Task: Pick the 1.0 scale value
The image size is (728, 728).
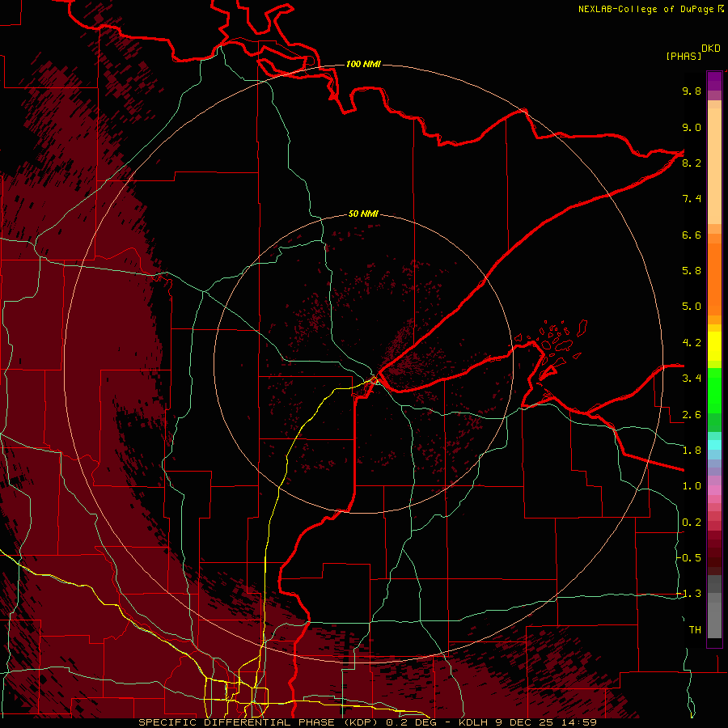Action: 692,487
